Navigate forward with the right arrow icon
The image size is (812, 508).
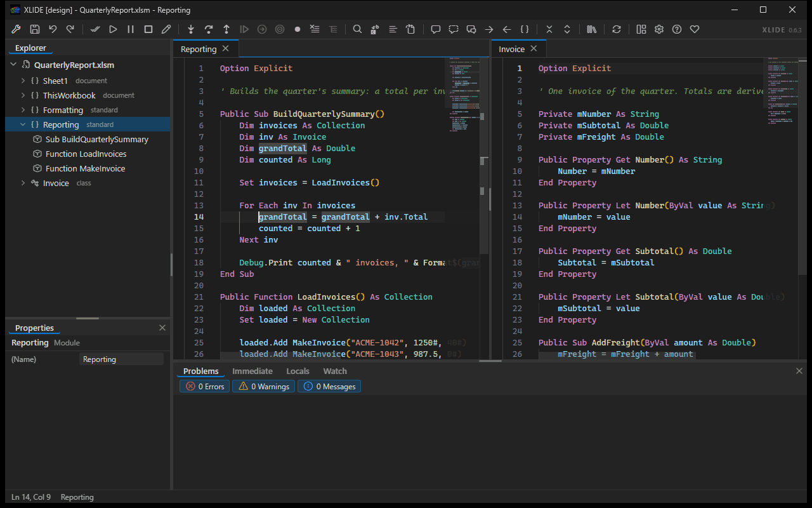[x=489, y=29]
